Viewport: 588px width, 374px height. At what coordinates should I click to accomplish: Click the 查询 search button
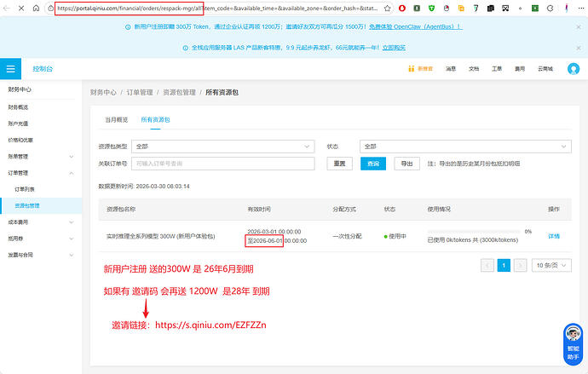click(x=376, y=164)
